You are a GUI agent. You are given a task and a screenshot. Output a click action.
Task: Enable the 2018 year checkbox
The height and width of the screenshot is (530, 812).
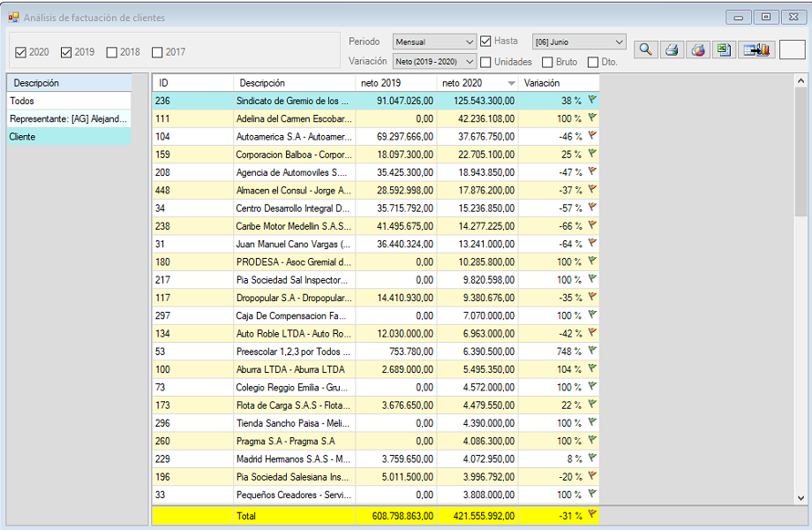pyautogui.click(x=112, y=53)
